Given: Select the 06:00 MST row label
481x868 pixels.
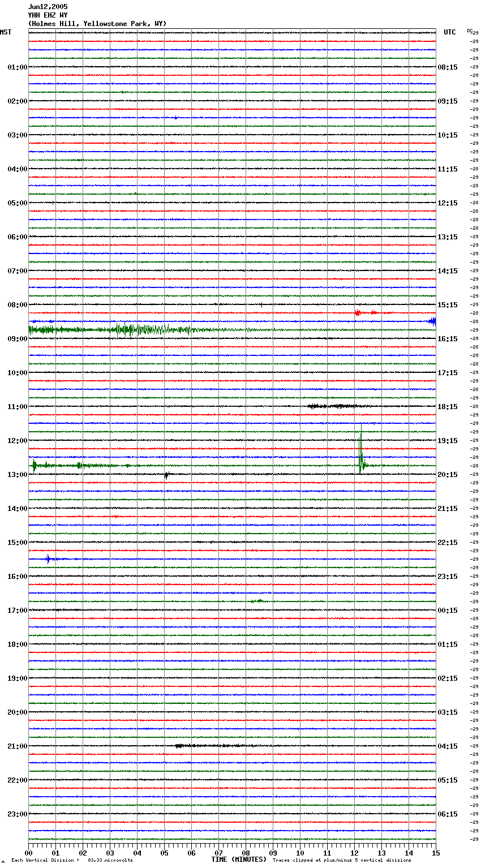Looking at the screenshot, I should click(x=18, y=237).
